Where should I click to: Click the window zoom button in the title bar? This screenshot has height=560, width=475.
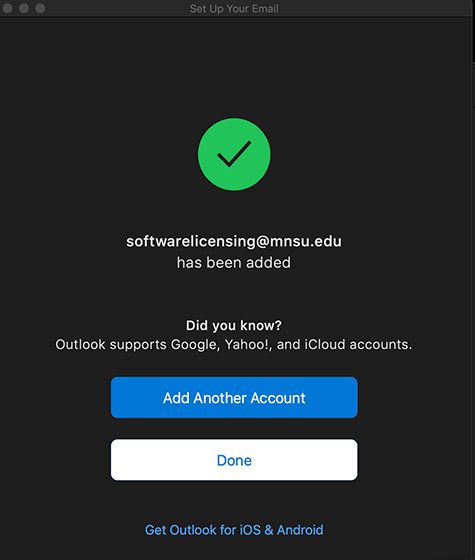click(40, 8)
